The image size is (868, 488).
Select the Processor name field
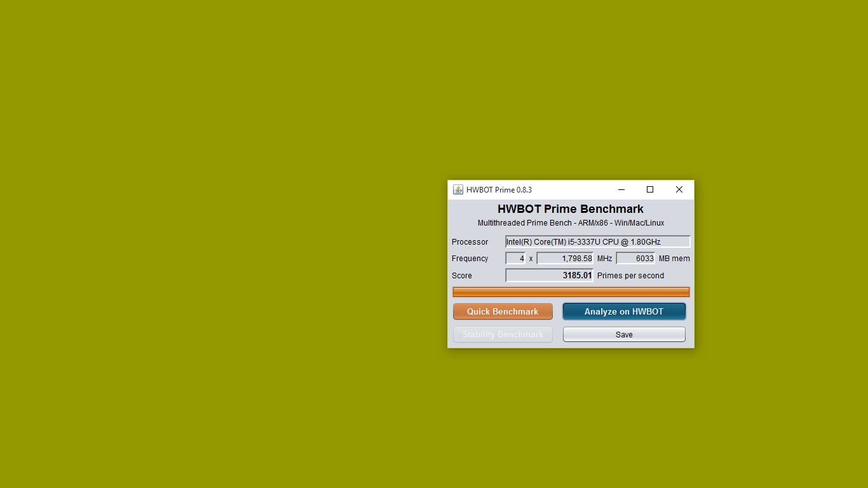pos(598,241)
